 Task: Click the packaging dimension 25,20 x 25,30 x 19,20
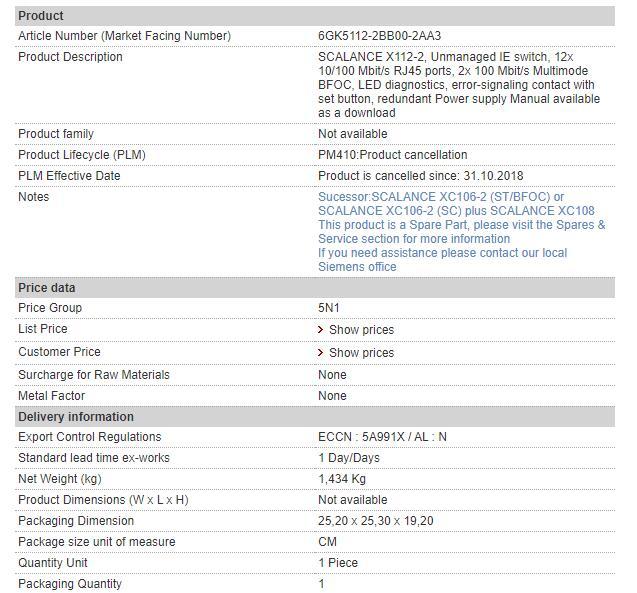(x=376, y=521)
